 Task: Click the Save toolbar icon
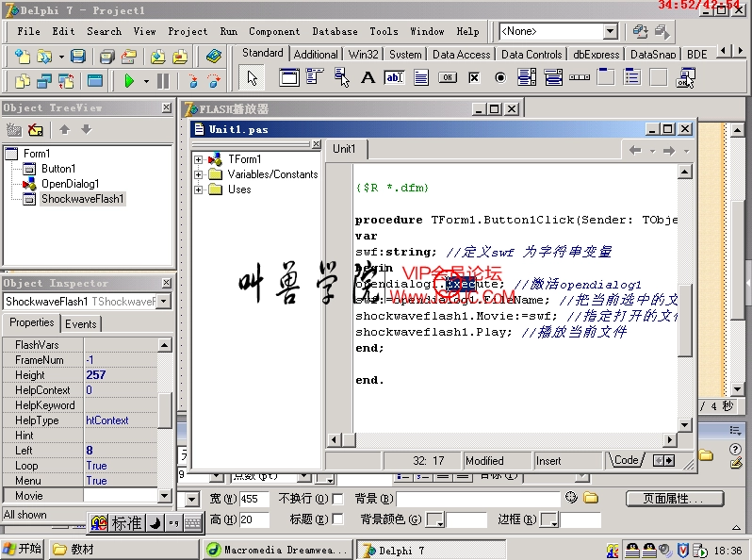coord(78,57)
